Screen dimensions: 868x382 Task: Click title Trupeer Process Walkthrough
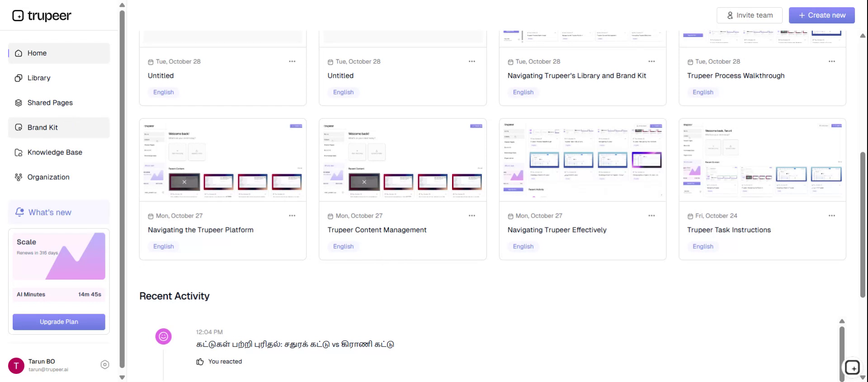tap(736, 76)
